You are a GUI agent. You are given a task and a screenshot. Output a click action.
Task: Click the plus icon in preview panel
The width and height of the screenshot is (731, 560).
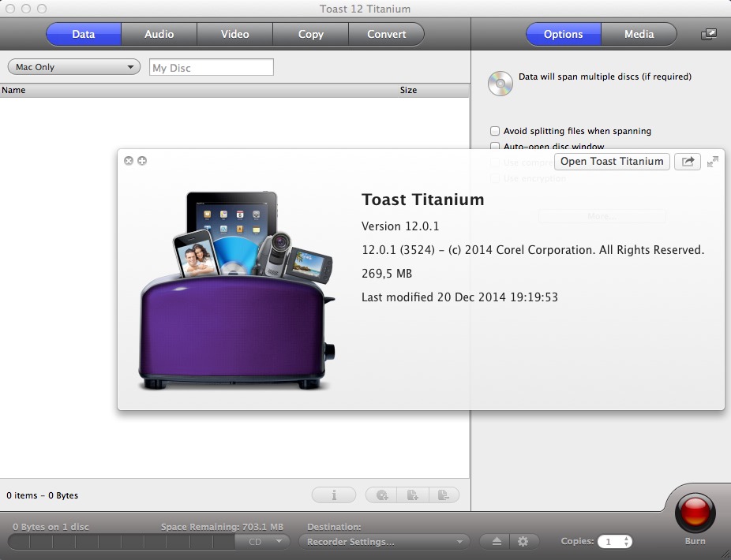tap(142, 161)
